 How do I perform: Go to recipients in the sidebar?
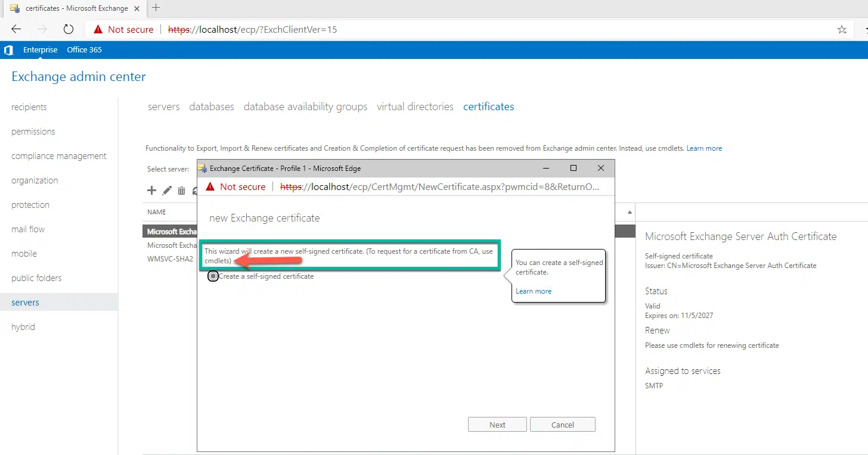click(29, 107)
